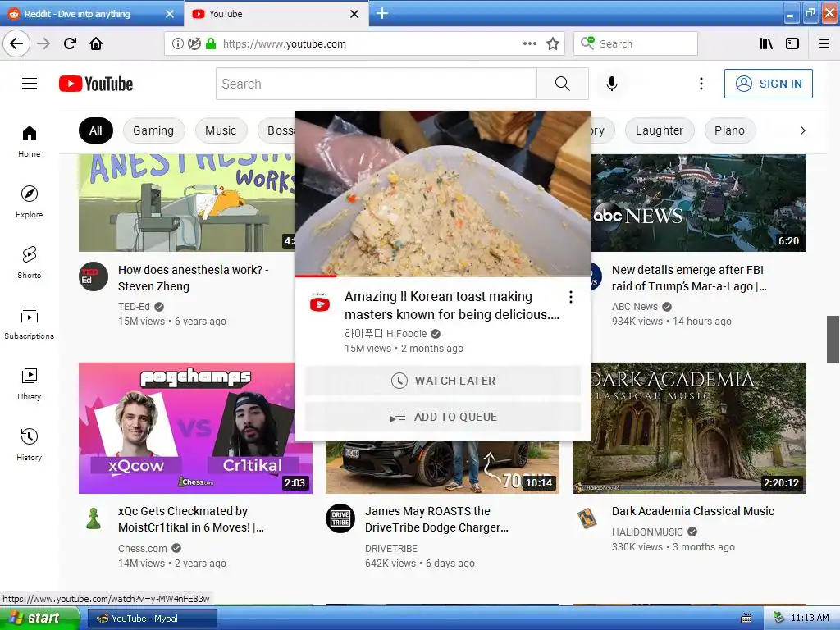Go back with the browser back arrow
The height and width of the screenshot is (630, 840).
pyautogui.click(x=16, y=43)
